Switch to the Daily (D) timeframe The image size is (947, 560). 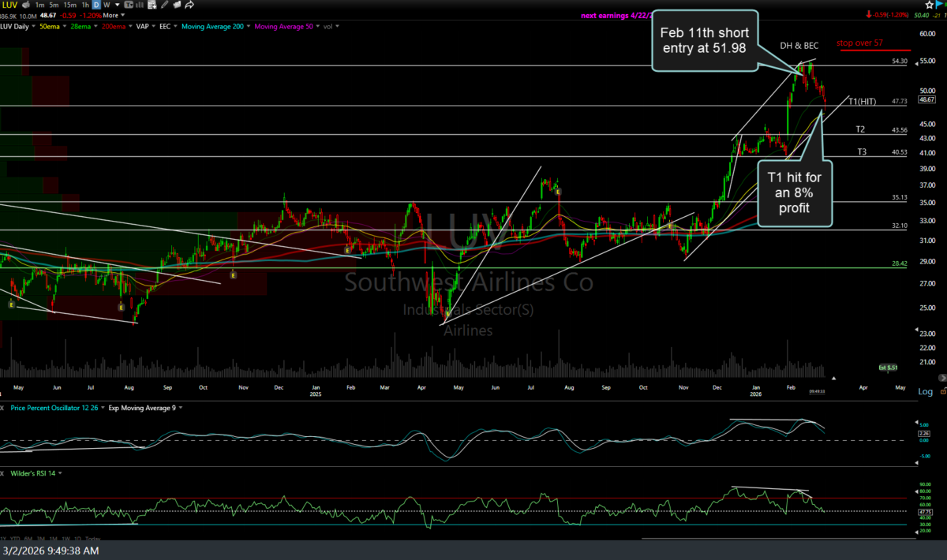[x=96, y=5]
